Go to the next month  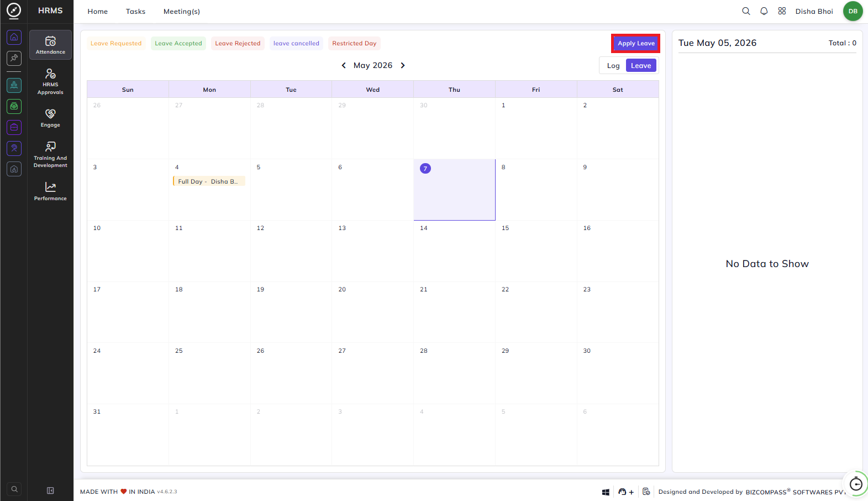403,65
